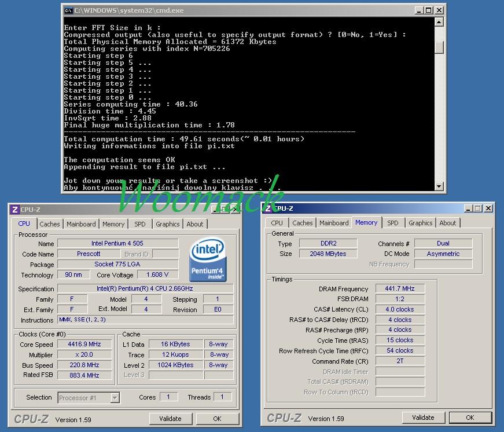Screen dimensions: 504x432
Task: Maximize the cmd.exe window
Action: coord(428,10)
